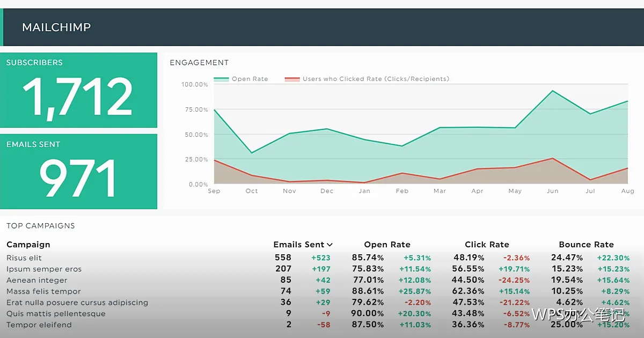644x338 pixels.
Task: Click the Jun label on the chart axis
Action: click(553, 191)
